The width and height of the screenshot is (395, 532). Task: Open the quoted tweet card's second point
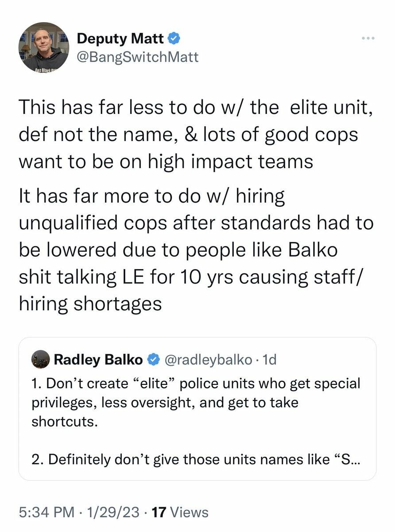pyautogui.click(x=196, y=459)
